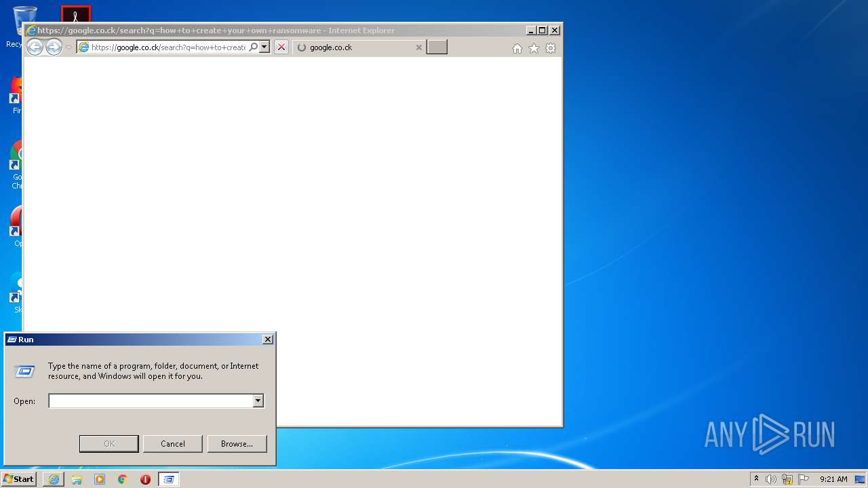The image size is (868, 488).
Task: Go back in Internet Explorer
Action: 35,47
